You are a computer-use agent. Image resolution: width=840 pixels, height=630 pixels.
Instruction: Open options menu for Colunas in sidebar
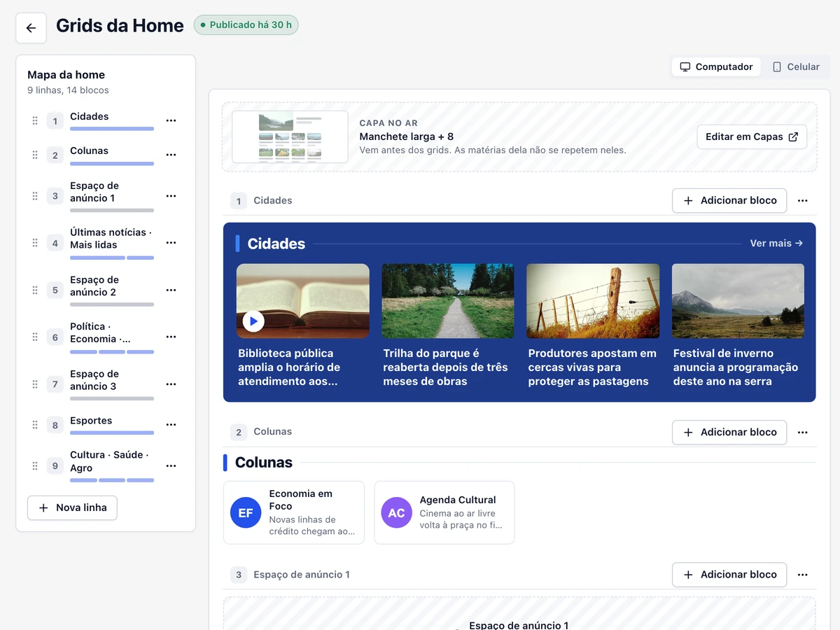pos(171,155)
